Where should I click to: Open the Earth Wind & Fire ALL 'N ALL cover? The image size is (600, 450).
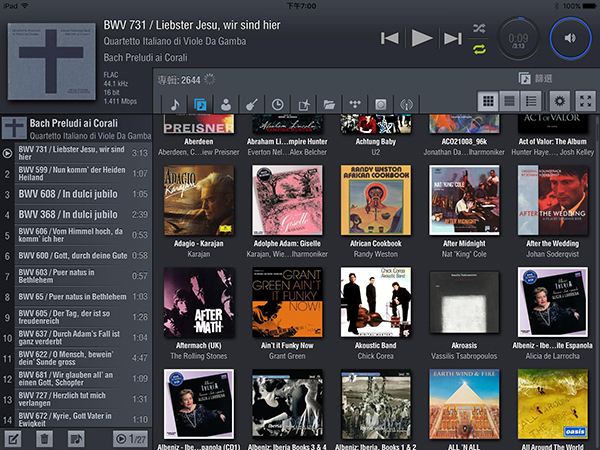(x=464, y=404)
